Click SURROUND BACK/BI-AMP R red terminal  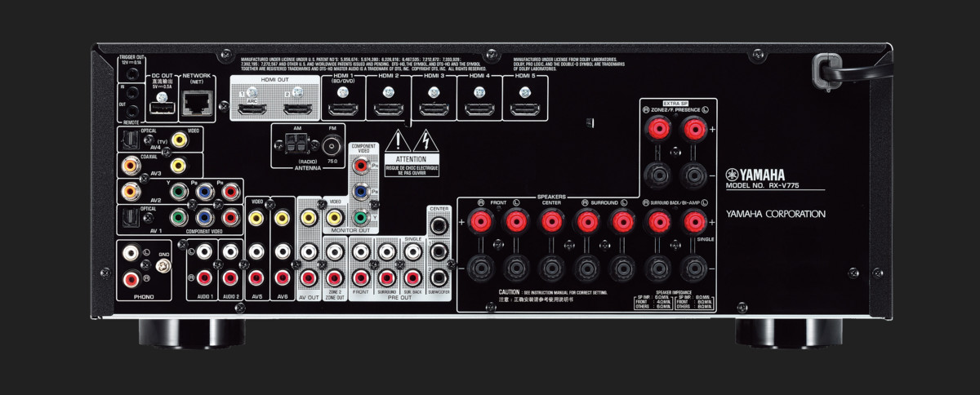[x=658, y=220]
